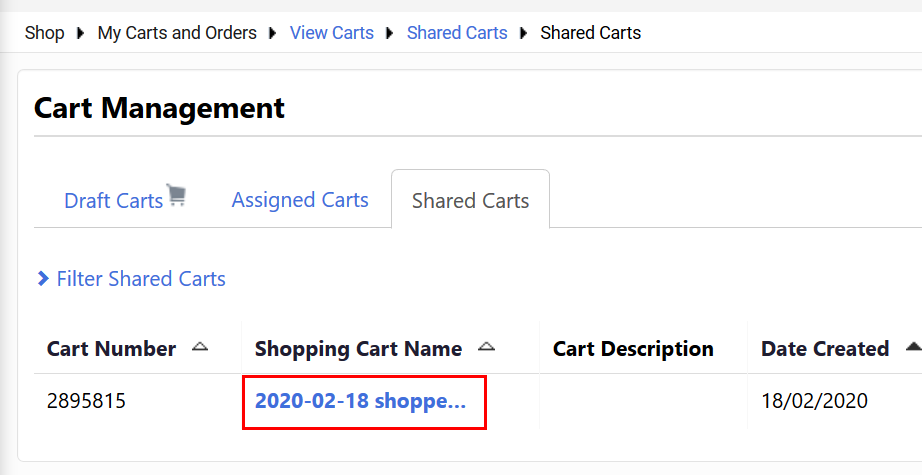Click My Carts and Orders breadcrumb
922x475 pixels.
tap(177, 33)
